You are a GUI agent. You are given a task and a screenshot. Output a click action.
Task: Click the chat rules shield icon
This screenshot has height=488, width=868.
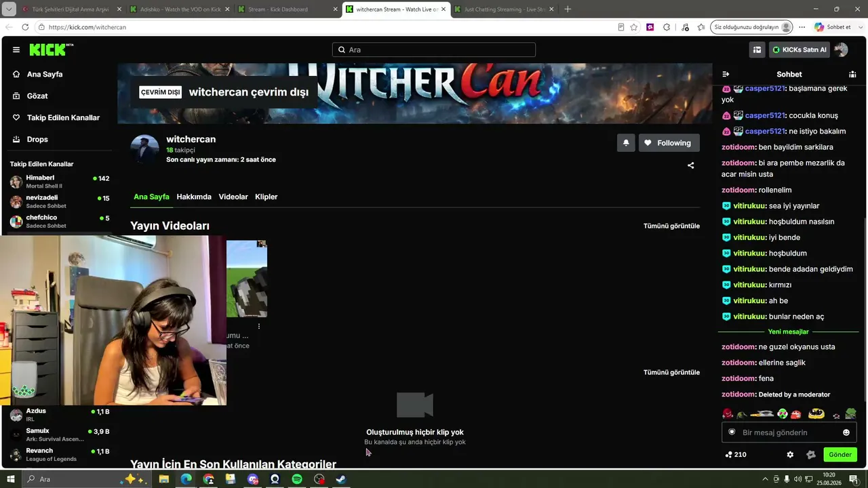pyautogui.click(x=732, y=432)
